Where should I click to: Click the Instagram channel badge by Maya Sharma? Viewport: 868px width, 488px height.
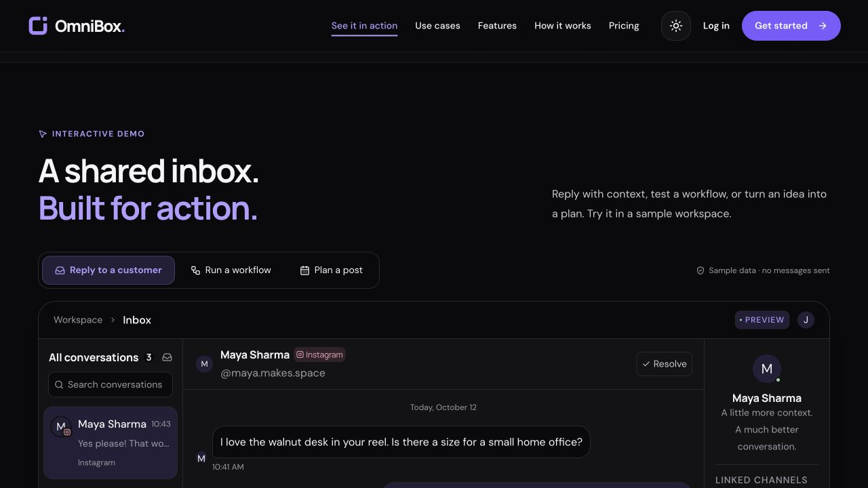pos(319,354)
